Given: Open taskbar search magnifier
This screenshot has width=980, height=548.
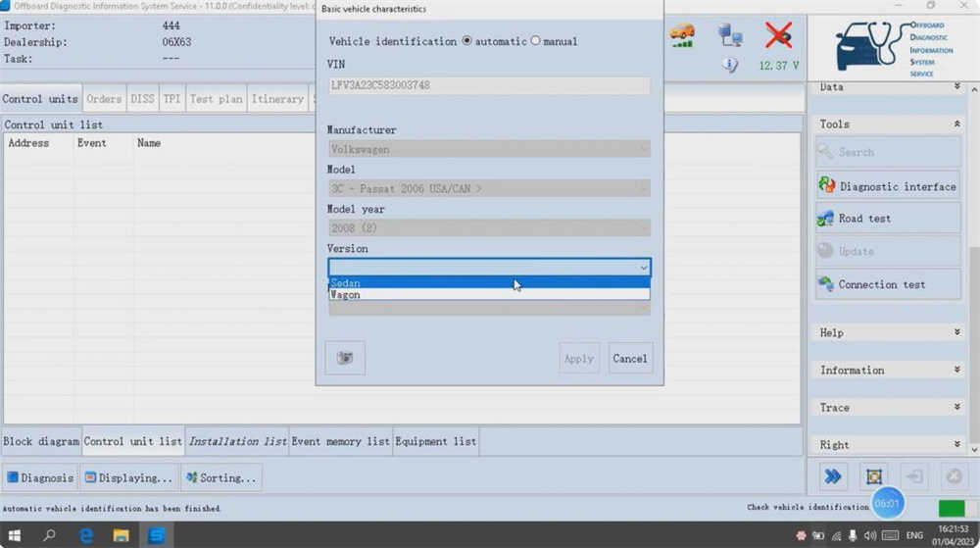Looking at the screenshot, I should point(49,535).
